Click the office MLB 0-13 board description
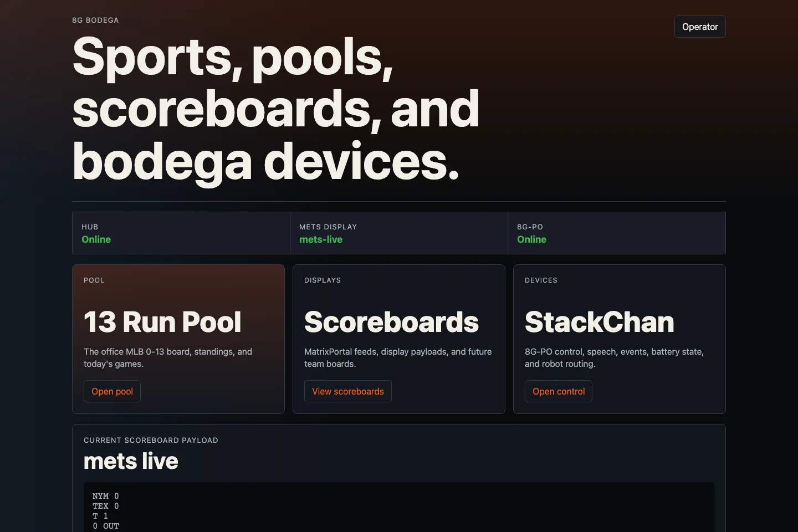The width and height of the screenshot is (798, 532). pos(168,357)
